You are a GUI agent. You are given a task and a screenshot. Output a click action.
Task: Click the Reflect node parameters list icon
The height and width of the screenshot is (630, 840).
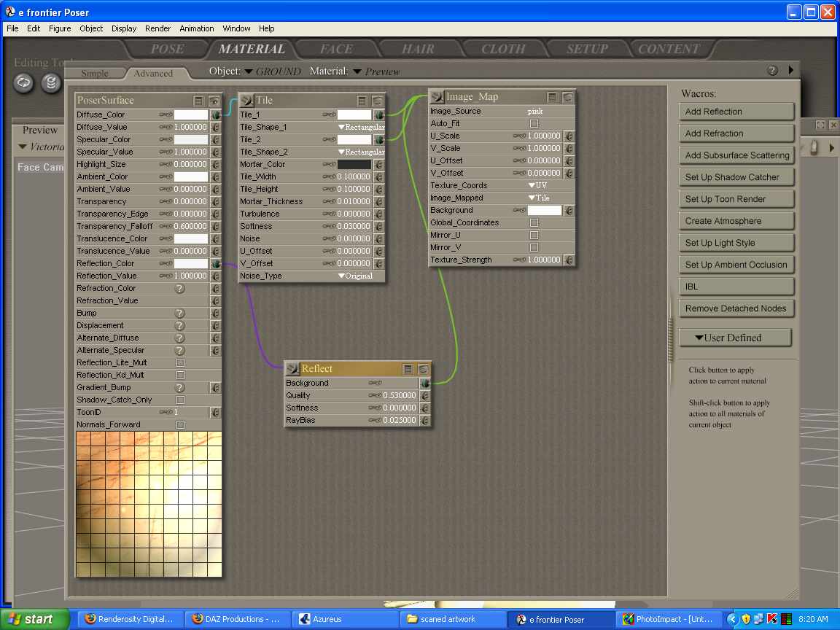pos(408,370)
